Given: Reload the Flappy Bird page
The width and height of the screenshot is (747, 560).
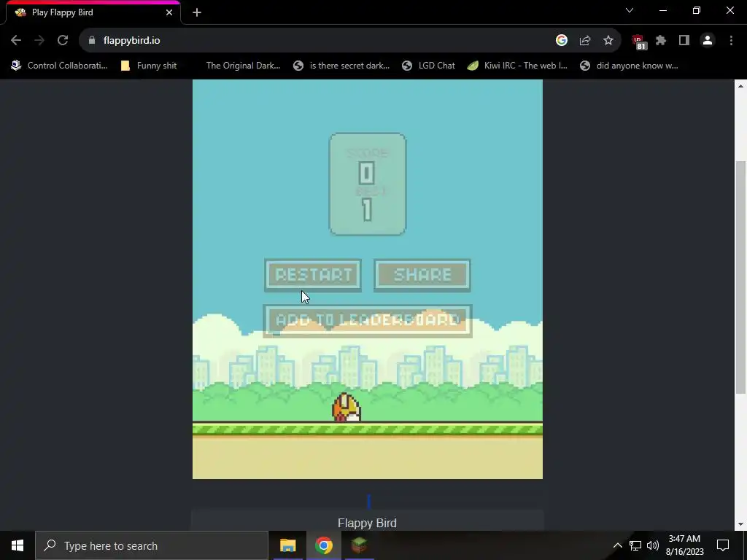Looking at the screenshot, I should click(x=63, y=41).
